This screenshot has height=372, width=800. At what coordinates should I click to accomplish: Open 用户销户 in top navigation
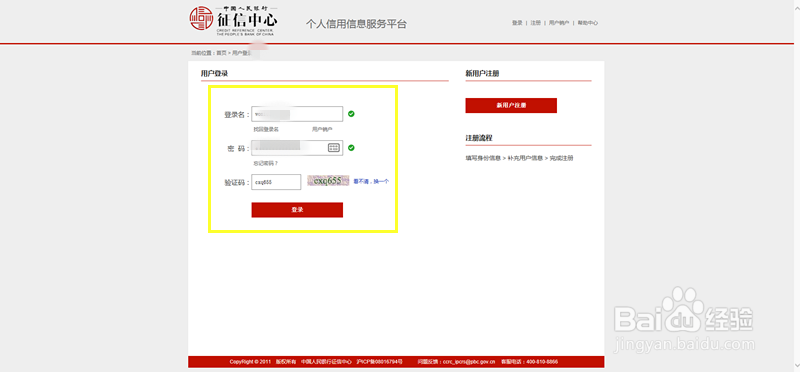pyautogui.click(x=559, y=23)
